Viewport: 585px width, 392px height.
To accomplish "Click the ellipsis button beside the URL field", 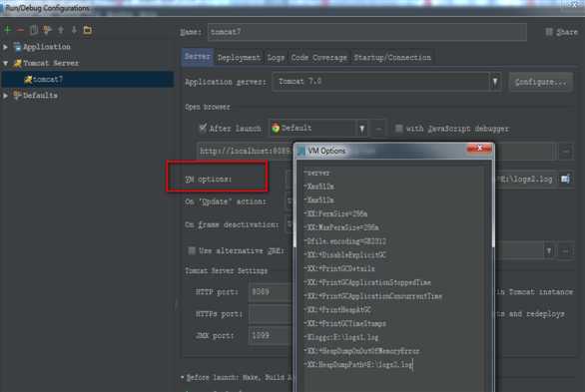I will [x=566, y=152].
